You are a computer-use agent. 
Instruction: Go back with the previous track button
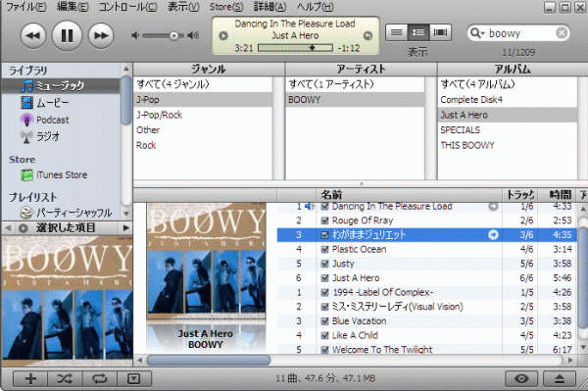[33, 35]
